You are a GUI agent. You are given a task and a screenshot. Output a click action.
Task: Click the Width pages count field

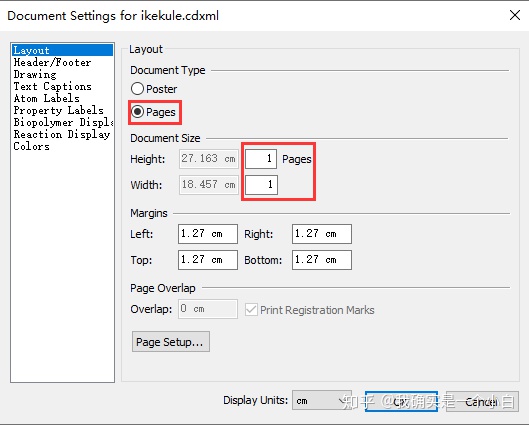click(261, 185)
